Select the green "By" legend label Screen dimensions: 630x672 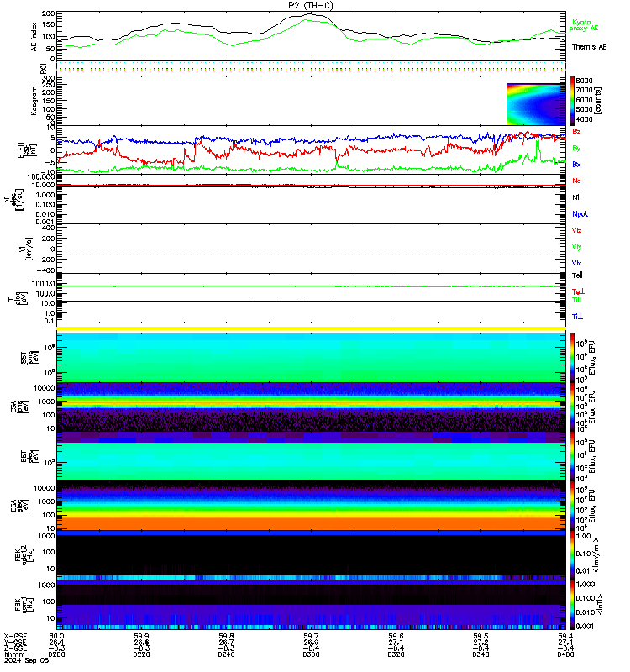tap(576, 148)
